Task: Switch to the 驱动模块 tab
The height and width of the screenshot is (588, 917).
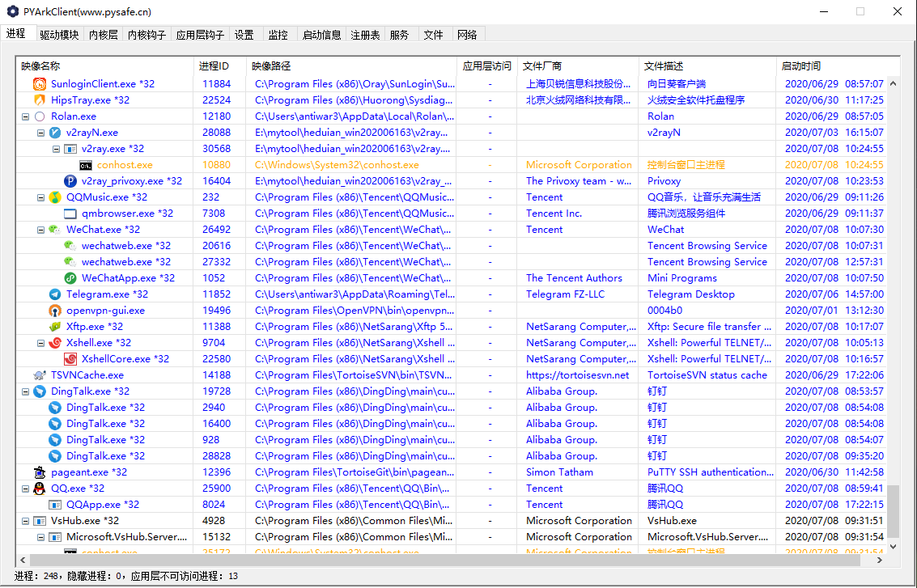Action: (60, 35)
